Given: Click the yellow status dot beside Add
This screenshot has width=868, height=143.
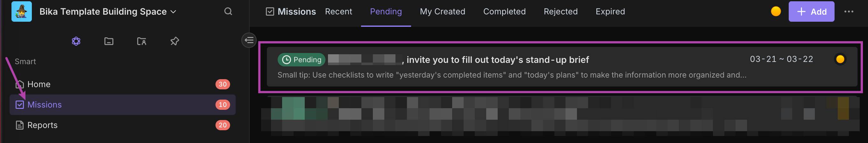Looking at the screenshot, I should coord(776,11).
